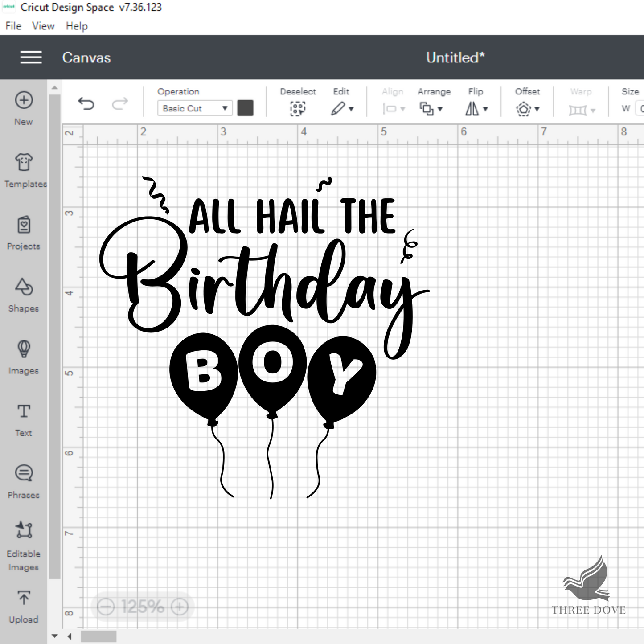The height and width of the screenshot is (644, 644).
Task: Click the 125% zoom level
Action: [143, 607]
